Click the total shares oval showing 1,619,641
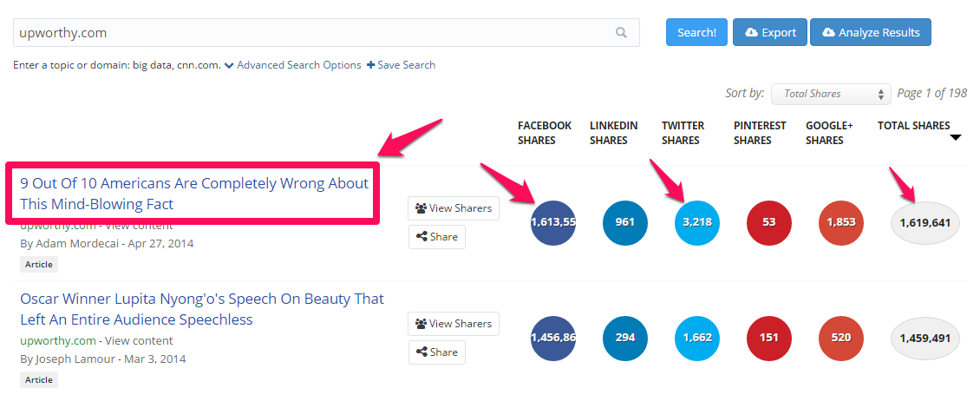 925,222
